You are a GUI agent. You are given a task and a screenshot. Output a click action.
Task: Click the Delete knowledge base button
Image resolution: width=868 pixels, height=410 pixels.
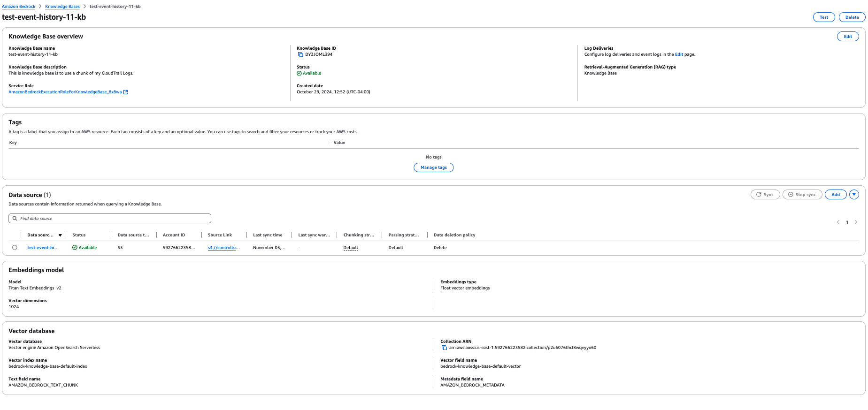coord(852,17)
